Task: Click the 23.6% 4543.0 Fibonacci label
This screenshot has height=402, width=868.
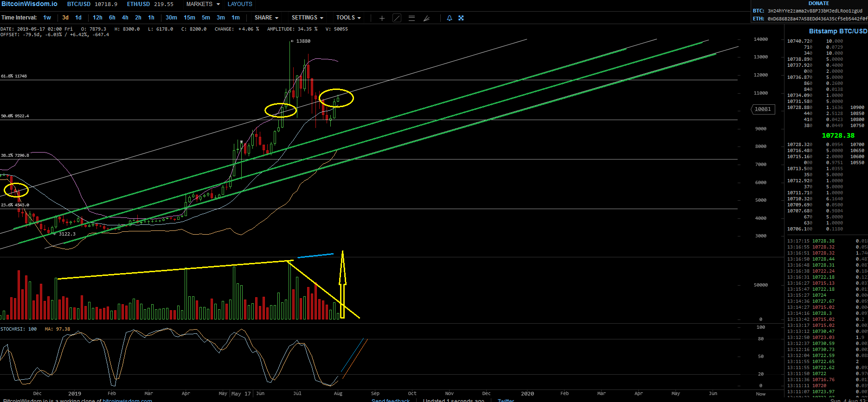Action: (x=15, y=205)
